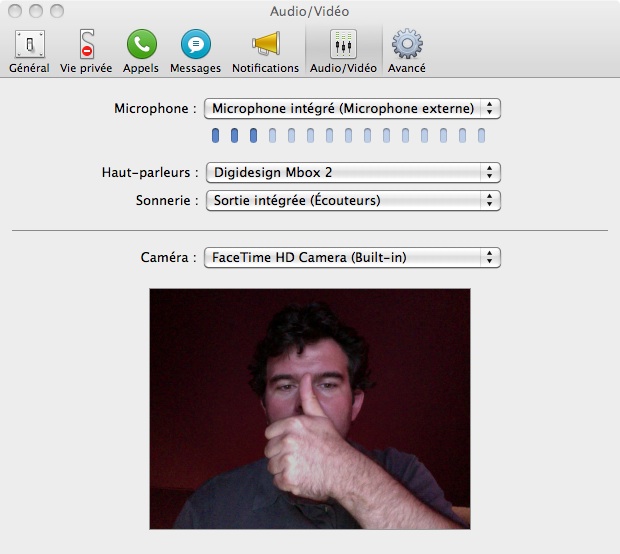Expand the Microphone input dropdown
The height and width of the screenshot is (554, 620).
click(351, 108)
